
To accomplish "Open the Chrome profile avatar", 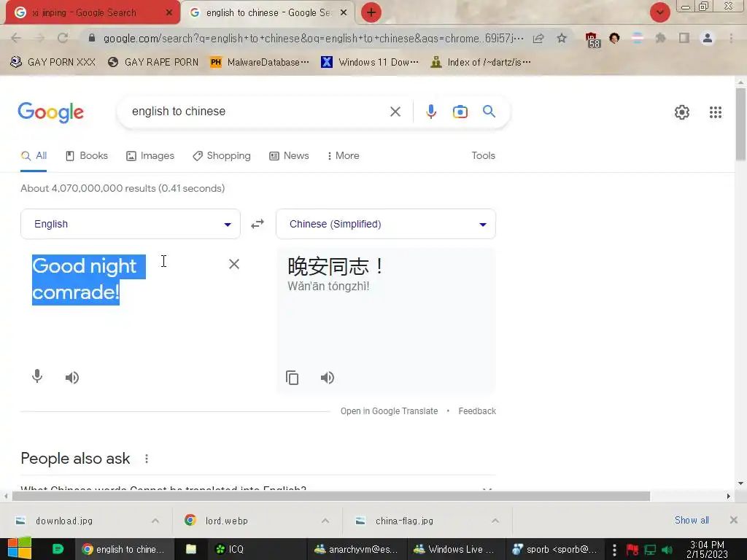I will pyautogui.click(x=708, y=38).
